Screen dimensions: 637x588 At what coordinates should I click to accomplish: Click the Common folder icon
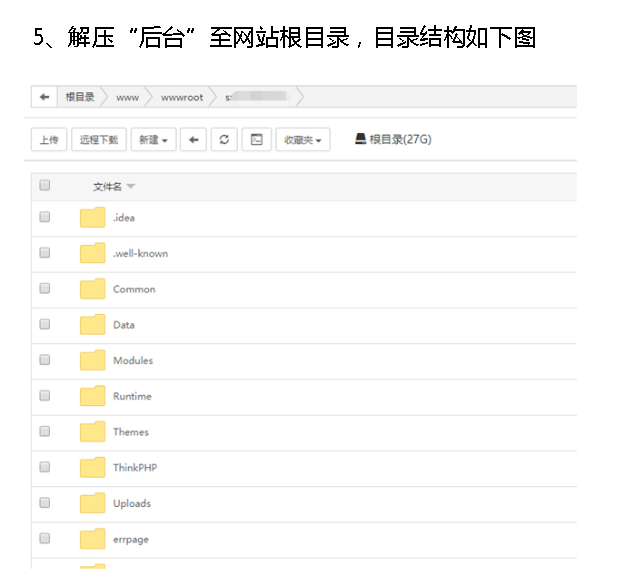[x=93, y=289]
